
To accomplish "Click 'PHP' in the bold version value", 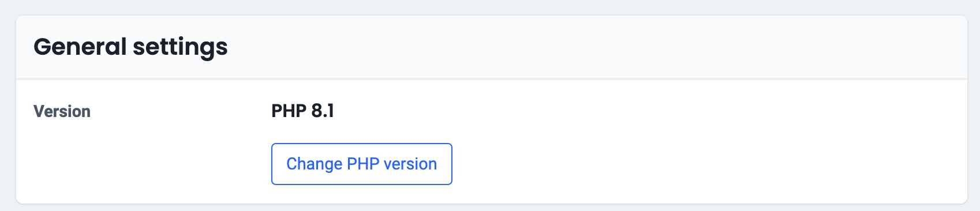I will pos(289,111).
